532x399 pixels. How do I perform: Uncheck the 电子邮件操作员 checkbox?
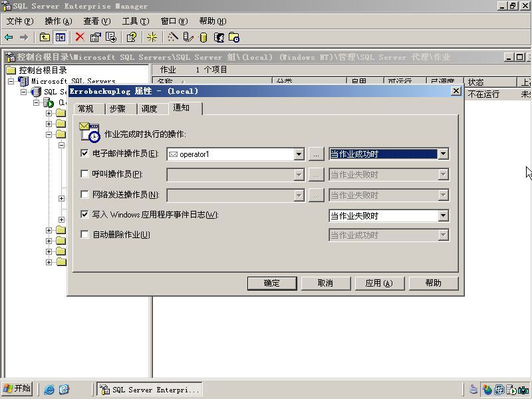[84, 154]
